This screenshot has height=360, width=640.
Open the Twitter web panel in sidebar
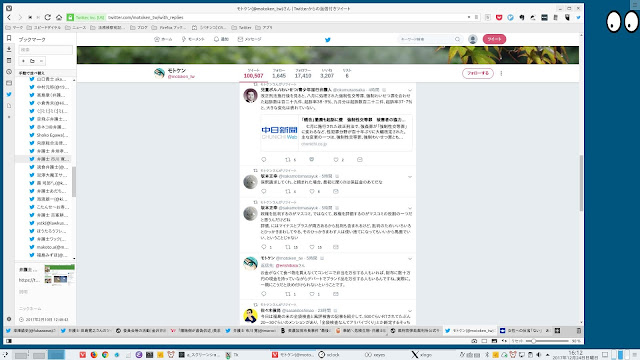9,94
